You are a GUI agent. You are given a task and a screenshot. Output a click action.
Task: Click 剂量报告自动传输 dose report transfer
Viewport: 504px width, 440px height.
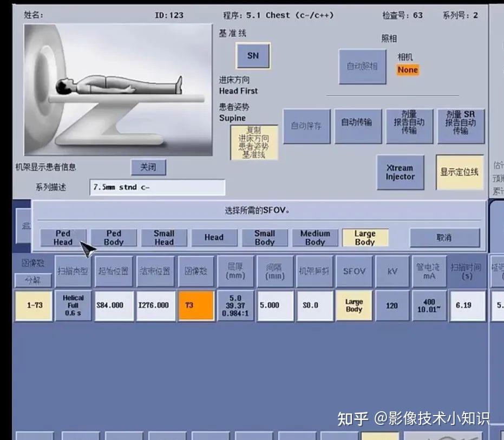coord(410,125)
